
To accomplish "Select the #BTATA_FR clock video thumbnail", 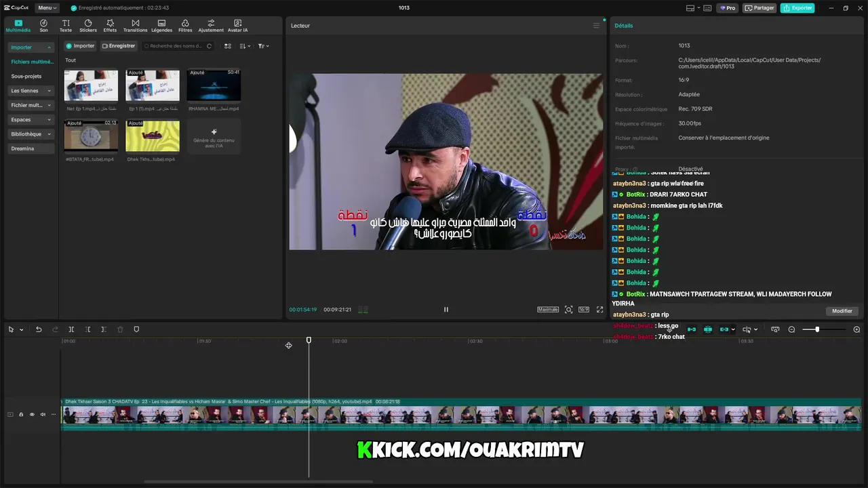I will (91, 136).
